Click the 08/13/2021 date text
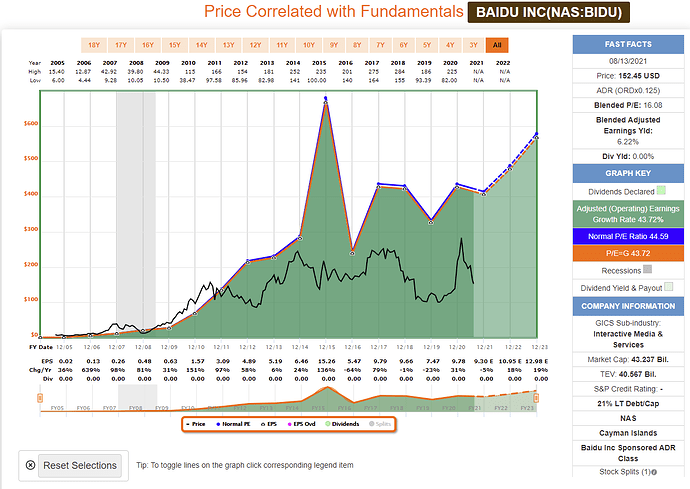This screenshot has width=690, height=489. coord(628,61)
